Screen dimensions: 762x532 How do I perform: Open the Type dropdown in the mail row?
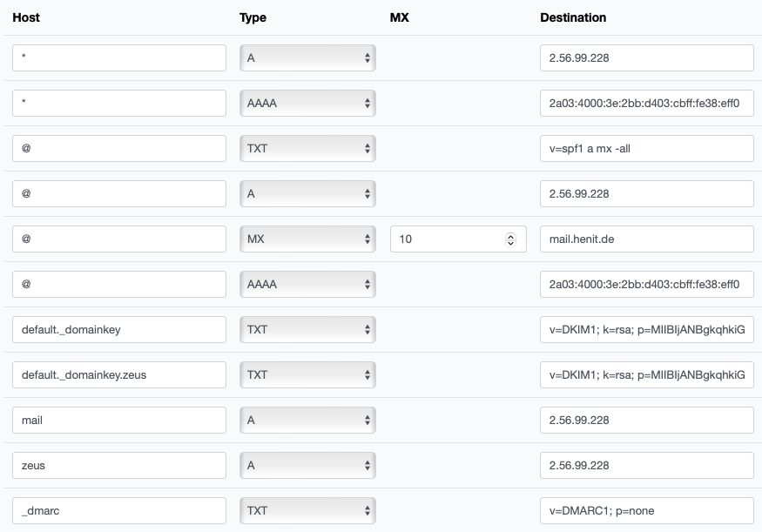[x=307, y=421]
